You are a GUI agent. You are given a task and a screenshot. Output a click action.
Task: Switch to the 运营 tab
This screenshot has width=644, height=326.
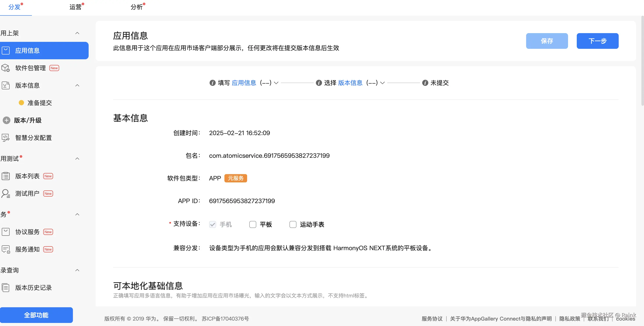click(75, 7)
